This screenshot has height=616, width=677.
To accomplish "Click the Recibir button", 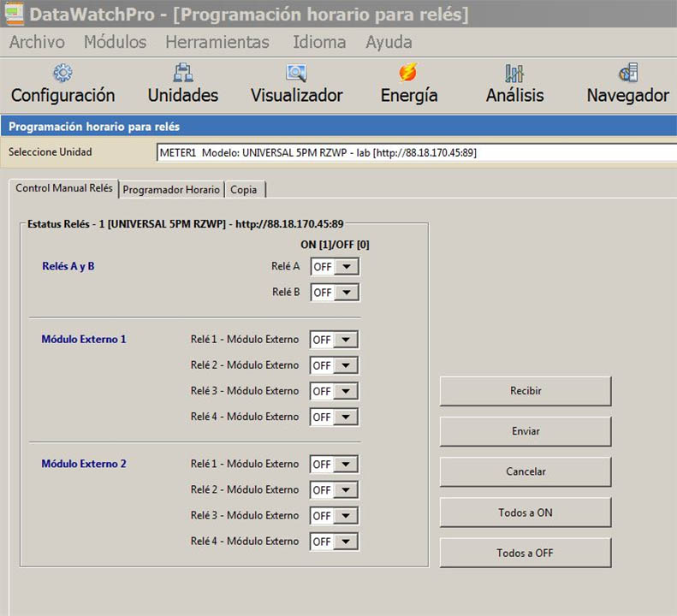I will pos(526,391).
